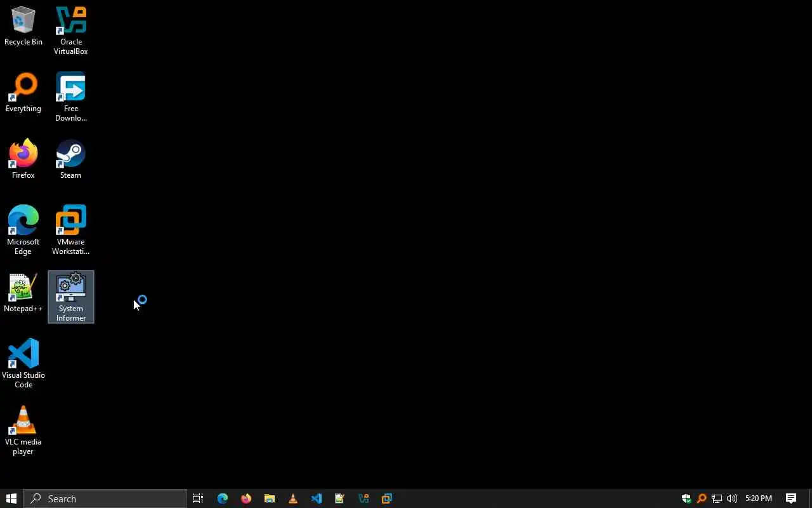
Task: Select the Microsoft Edge desktop shortcut
Action: pyautogui.click(x=23, y=231)
